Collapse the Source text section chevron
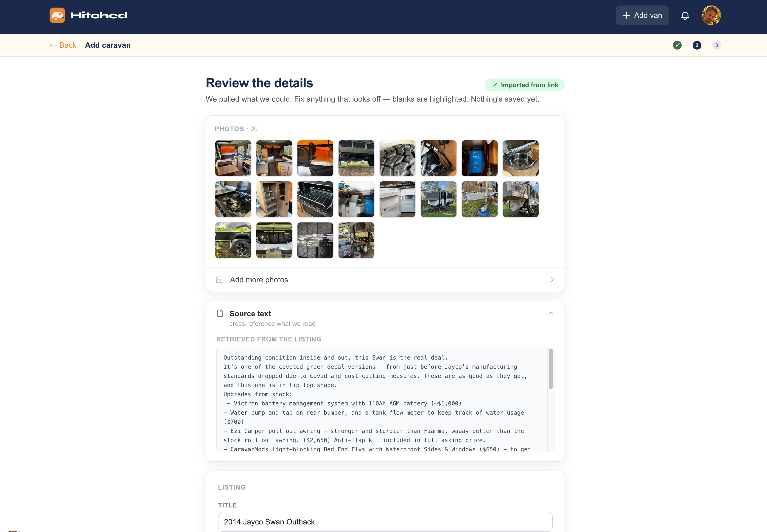Screen dimensions: 767x532 551,313
